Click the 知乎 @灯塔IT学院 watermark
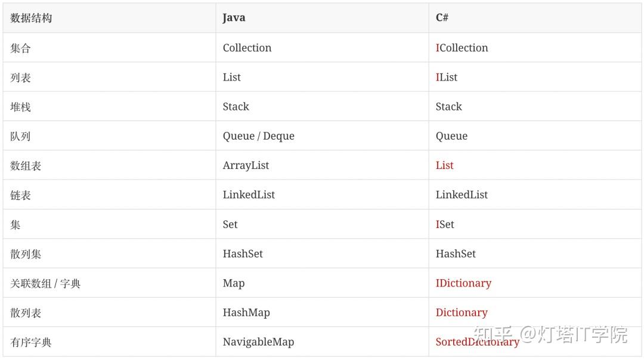This screenshot has width=644, height=361. [550, 334]
